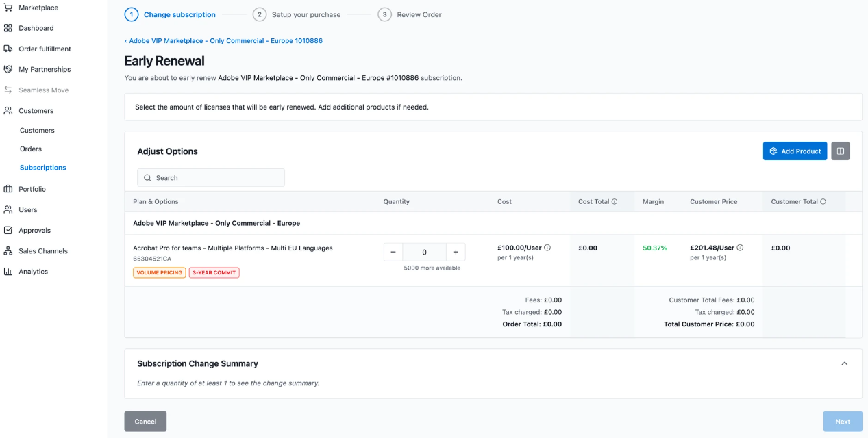
Task: Click the VOLUME PRICING badge
Action: [160, 272]
